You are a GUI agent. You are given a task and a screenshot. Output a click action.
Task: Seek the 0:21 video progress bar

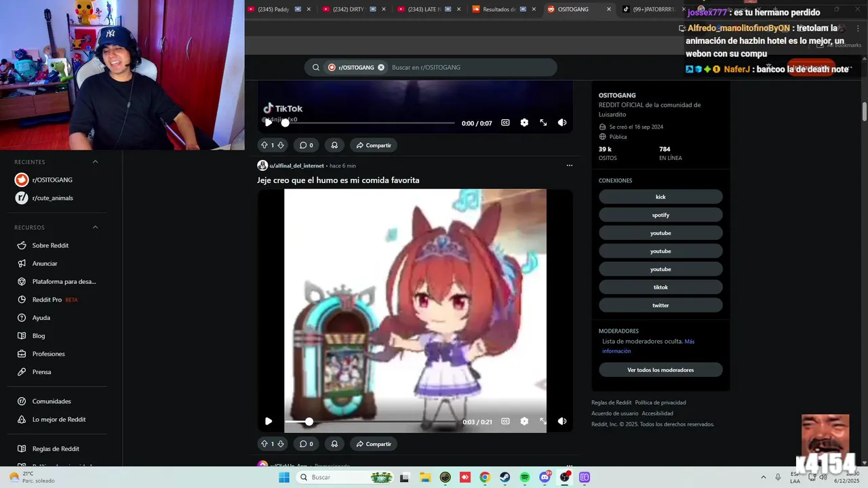[x=370, y=422]
